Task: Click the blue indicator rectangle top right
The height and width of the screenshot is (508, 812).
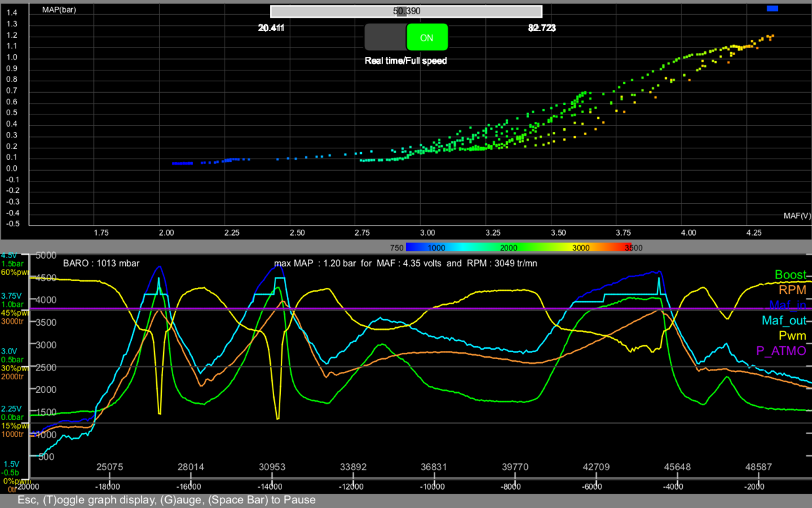Action: point(773,8)
